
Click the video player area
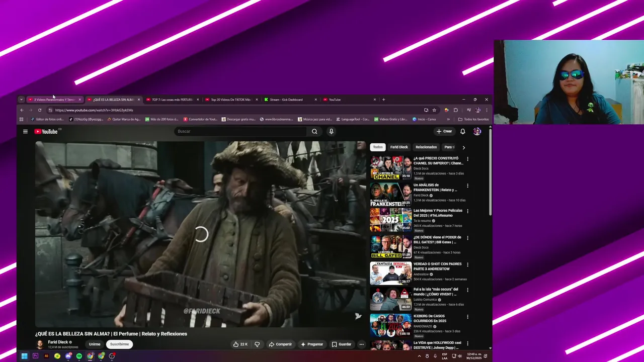point(201,234)
